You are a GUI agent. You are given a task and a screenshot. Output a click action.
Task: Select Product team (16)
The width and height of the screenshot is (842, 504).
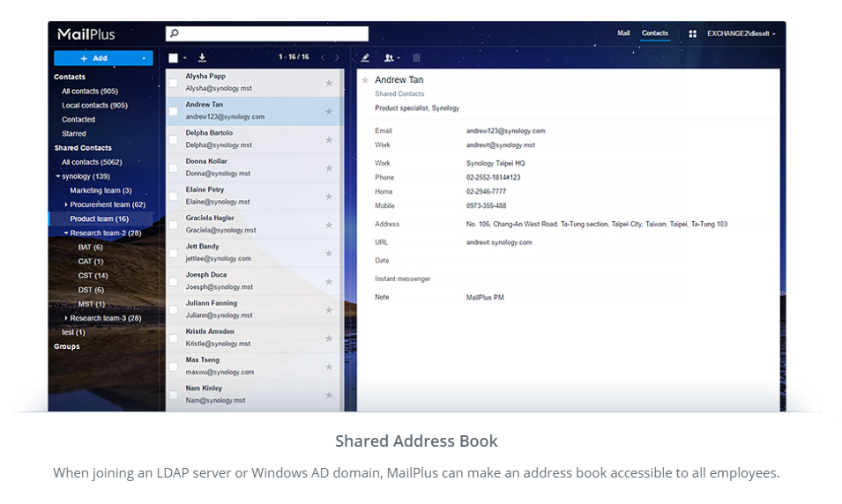point(100,219)
